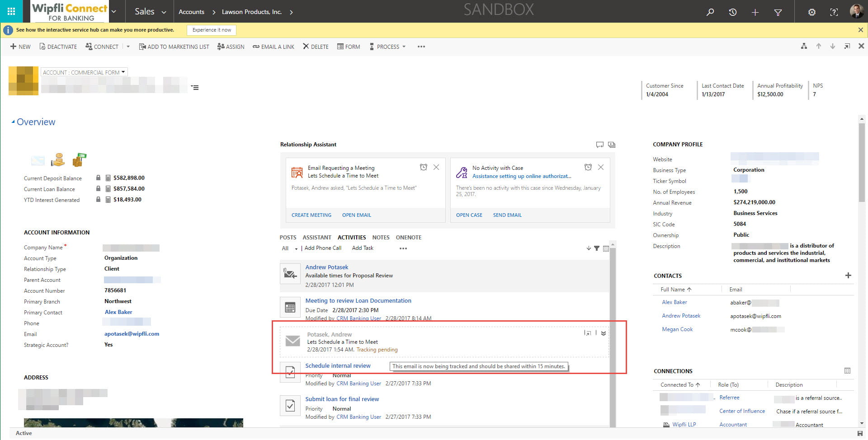Snooze the Email Requesting a Meeting card
Screen dimensions: 868x440
tap(424, 167)
